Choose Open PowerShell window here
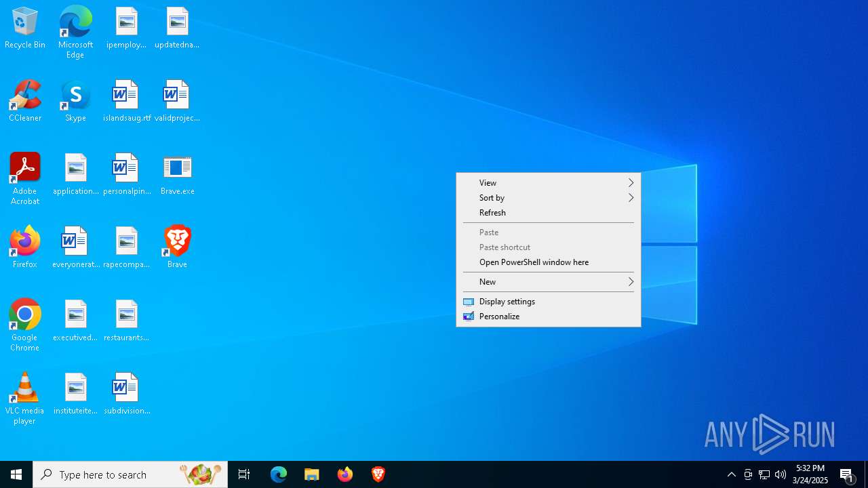Image resolution: width=868 pixels, height=488 pixels. (x=549, y=262)
